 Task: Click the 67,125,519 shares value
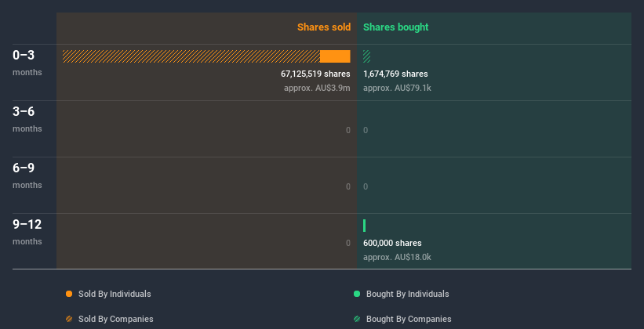click(315, 74)
